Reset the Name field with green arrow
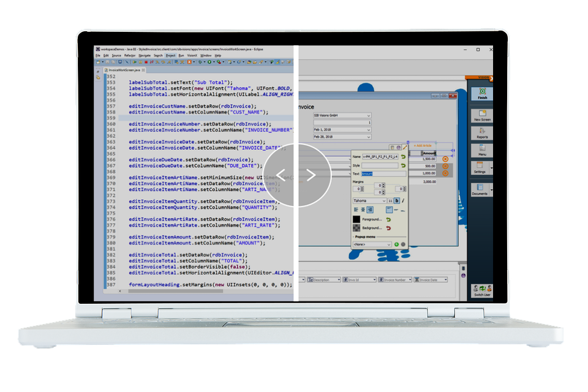Image resolution: width=588 pixels, height=392 pixels. (403, 157)
